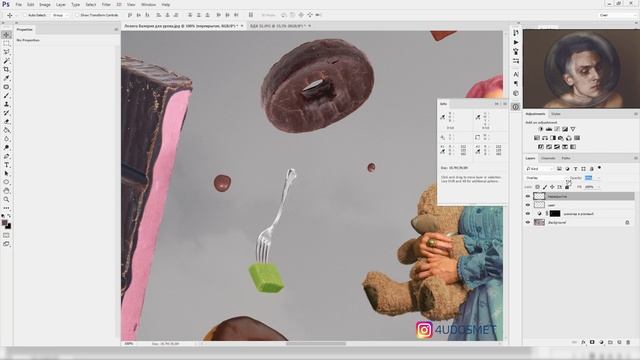640x360 pixels.
Task: Click the Background layer thumbnail
Action: [x=539, y=222]
